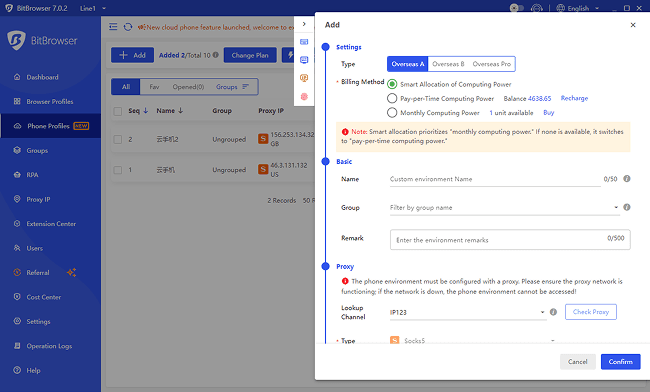The image size is (650, 392).
Task: Check the checkbox for row 云手机
Action: (118, 170)
